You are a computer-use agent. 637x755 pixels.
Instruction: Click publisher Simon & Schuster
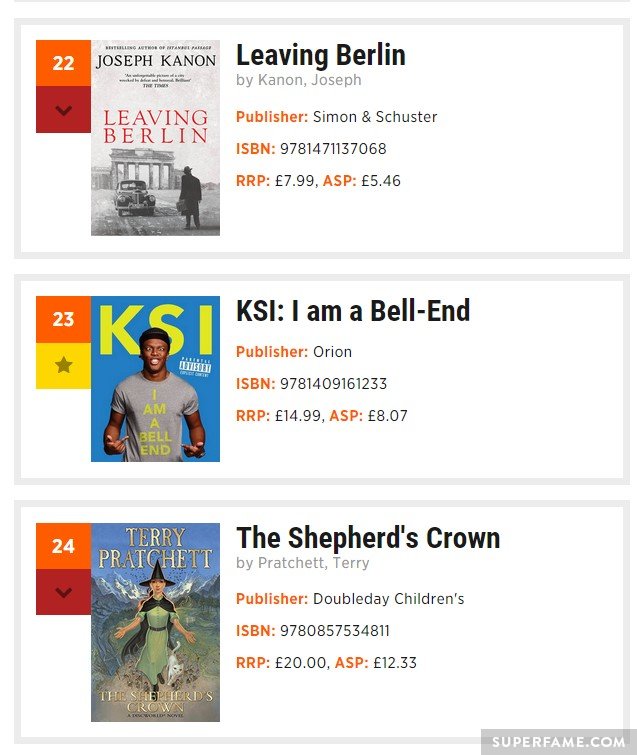[375, 117]
